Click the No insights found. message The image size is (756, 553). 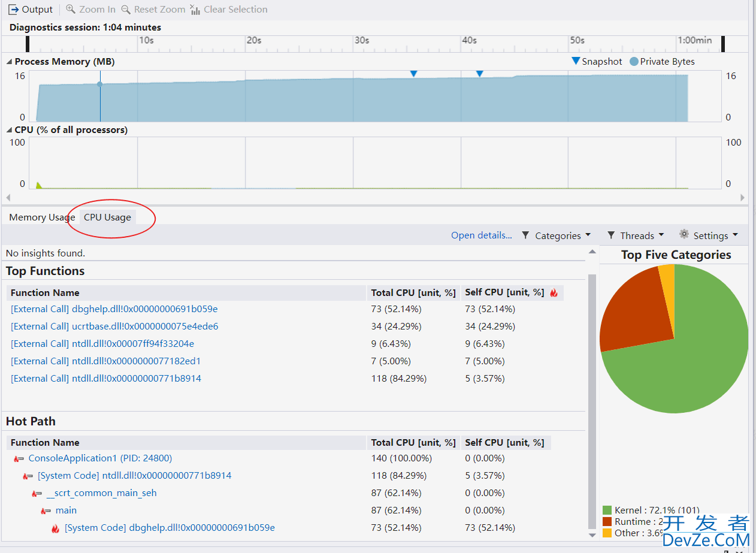click(46, 253)
